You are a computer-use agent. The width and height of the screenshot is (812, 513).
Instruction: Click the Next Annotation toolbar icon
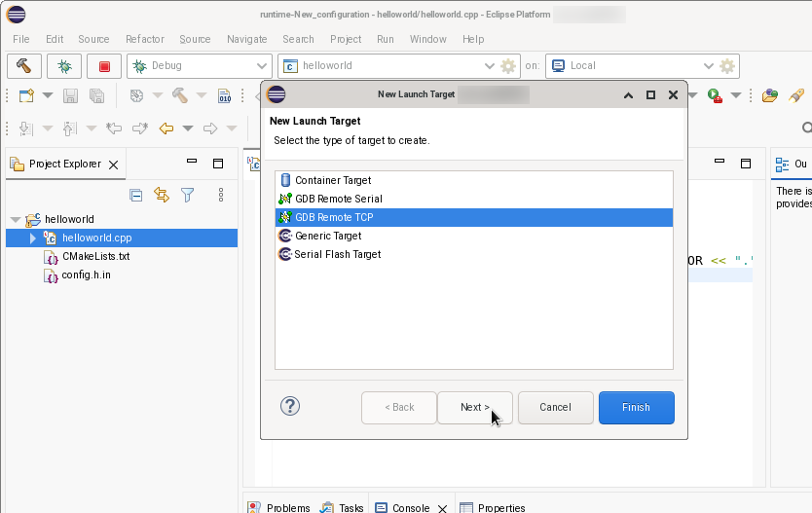point(25,128)
